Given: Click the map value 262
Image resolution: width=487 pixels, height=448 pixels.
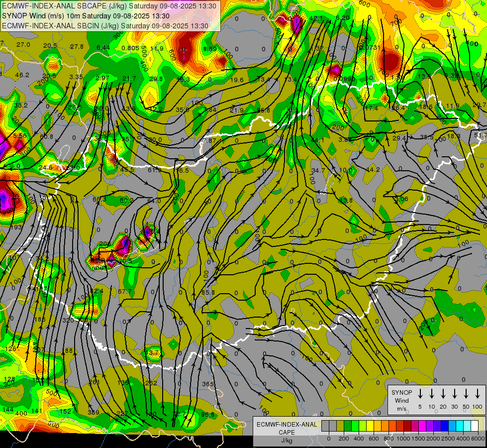Looking at the screenshot, I should point(151,383).
